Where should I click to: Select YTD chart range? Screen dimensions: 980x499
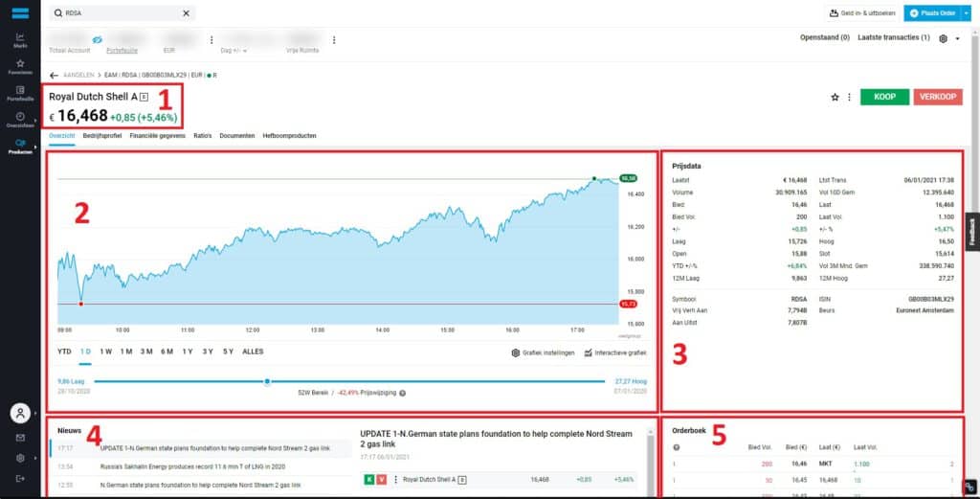pyautogui.click(x=64, y=352)
